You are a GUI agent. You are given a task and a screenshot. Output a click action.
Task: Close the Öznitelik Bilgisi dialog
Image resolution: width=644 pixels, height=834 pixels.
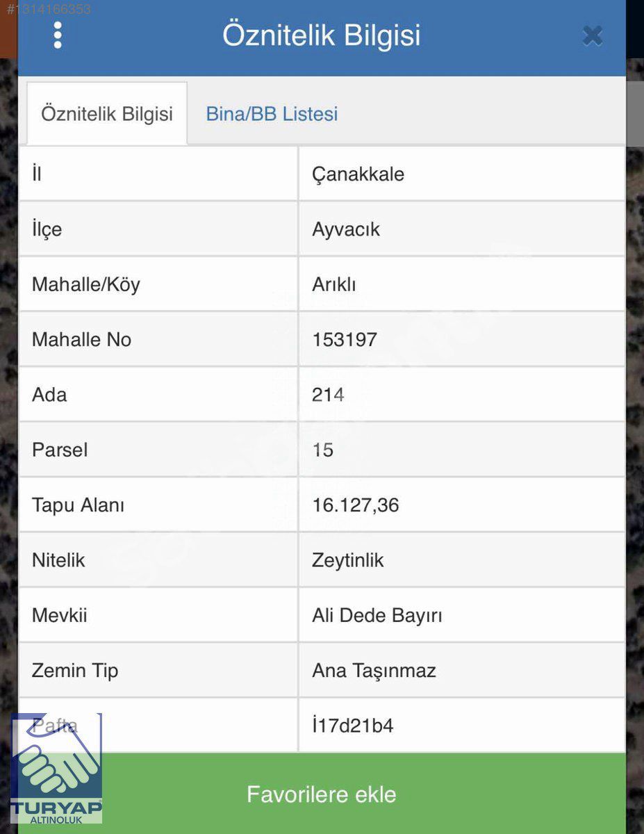tap(593, 35)
